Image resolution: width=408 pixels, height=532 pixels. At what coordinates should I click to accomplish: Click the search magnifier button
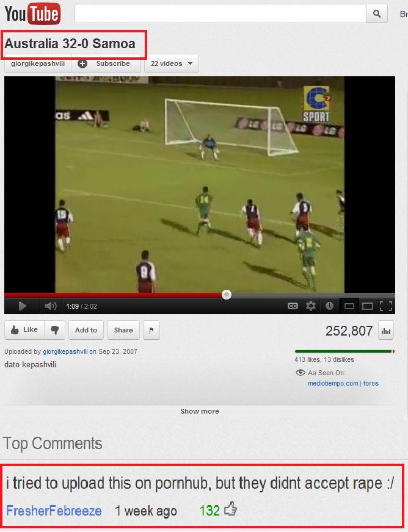[x=376, y=13]
